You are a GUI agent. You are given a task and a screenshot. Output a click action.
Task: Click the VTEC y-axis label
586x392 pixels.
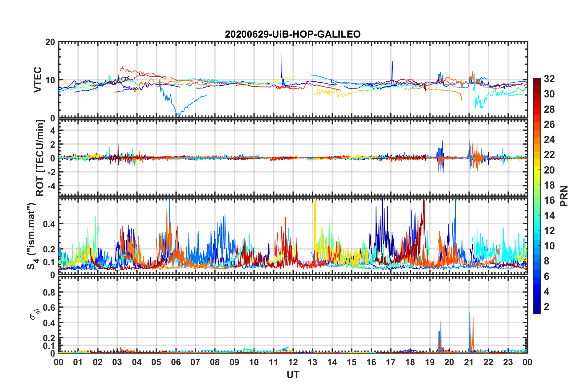click(38, 80)
